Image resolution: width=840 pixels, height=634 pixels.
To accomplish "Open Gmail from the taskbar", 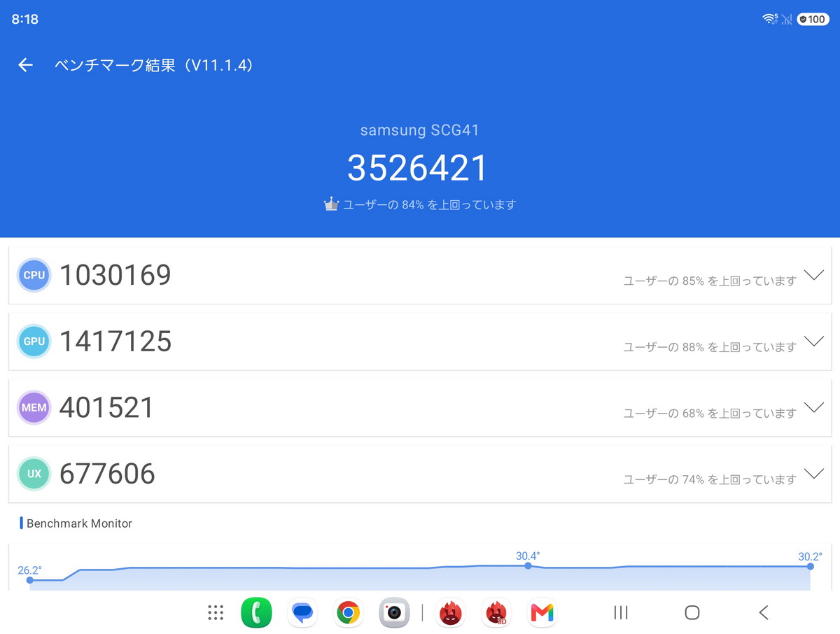I will pos(542,613).
